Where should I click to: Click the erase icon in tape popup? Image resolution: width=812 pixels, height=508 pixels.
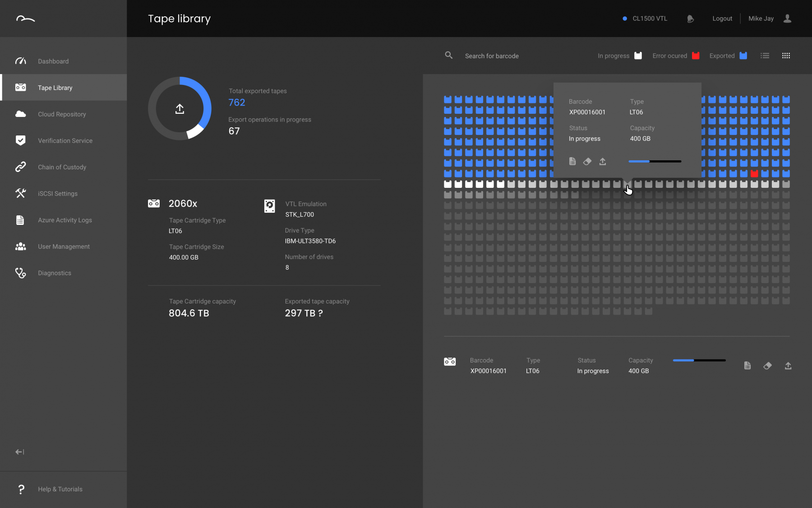pos(587,161)
